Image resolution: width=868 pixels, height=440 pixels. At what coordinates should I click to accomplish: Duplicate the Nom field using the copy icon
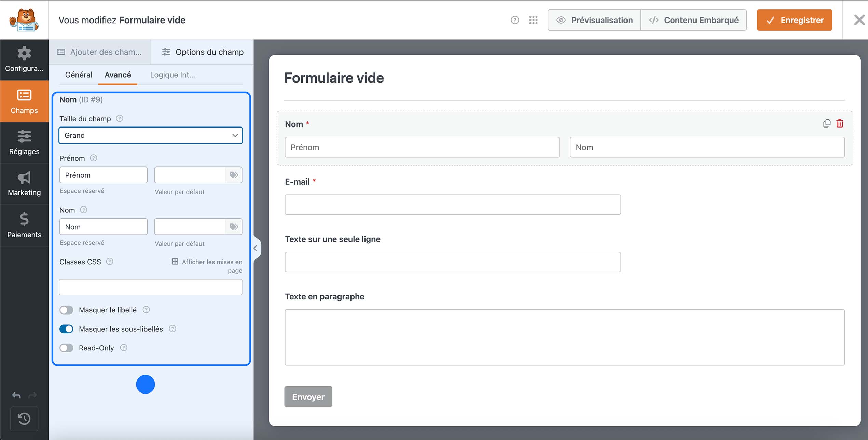(x=827, y=123)
